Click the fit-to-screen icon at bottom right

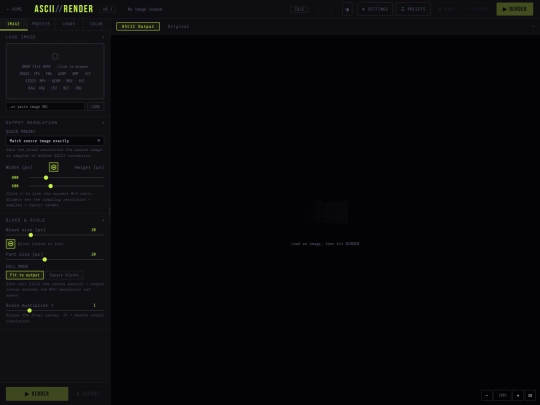click(530, 395)
